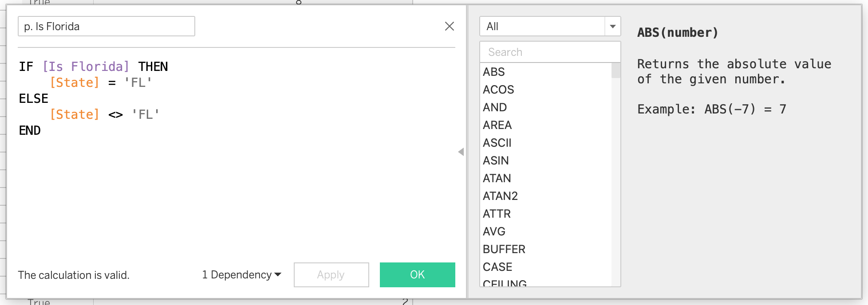Click the Apply button

tap(331, 275)
